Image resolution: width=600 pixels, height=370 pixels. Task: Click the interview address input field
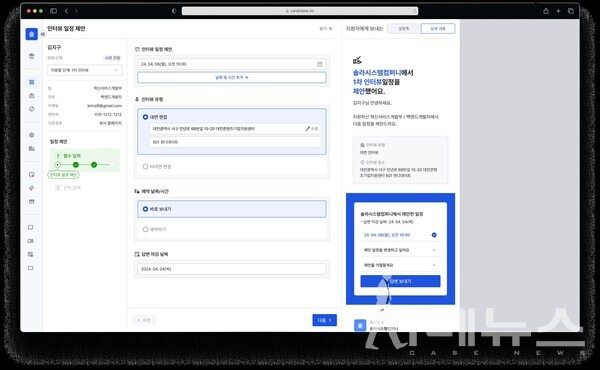235,129
